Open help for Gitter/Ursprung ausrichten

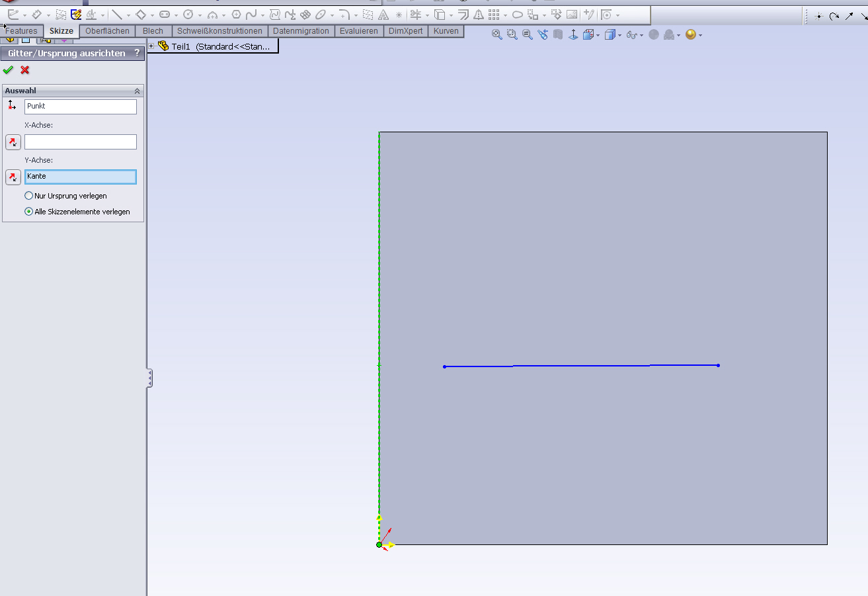click(x=137, y=54)
